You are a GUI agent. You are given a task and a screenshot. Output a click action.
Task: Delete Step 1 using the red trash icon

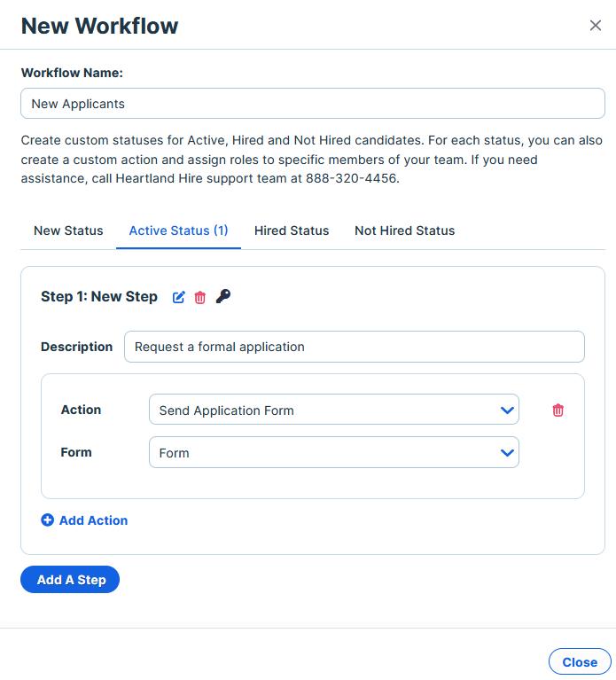(199, 298)
